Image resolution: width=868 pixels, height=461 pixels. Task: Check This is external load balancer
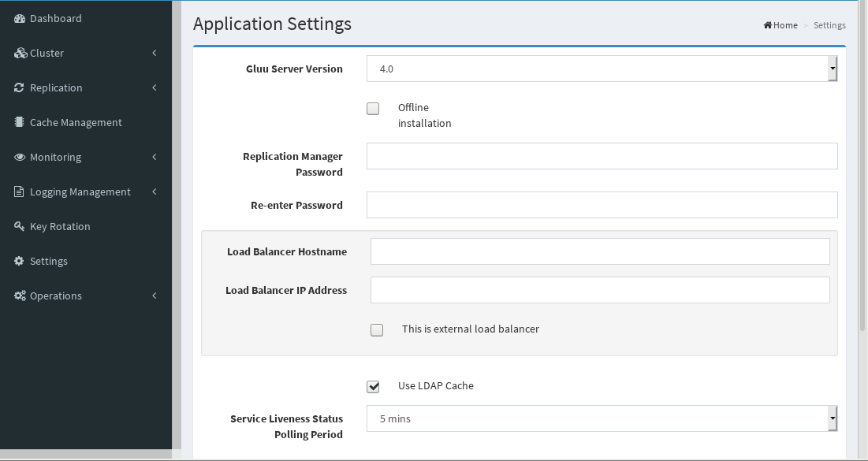click(x=377, y=330)
